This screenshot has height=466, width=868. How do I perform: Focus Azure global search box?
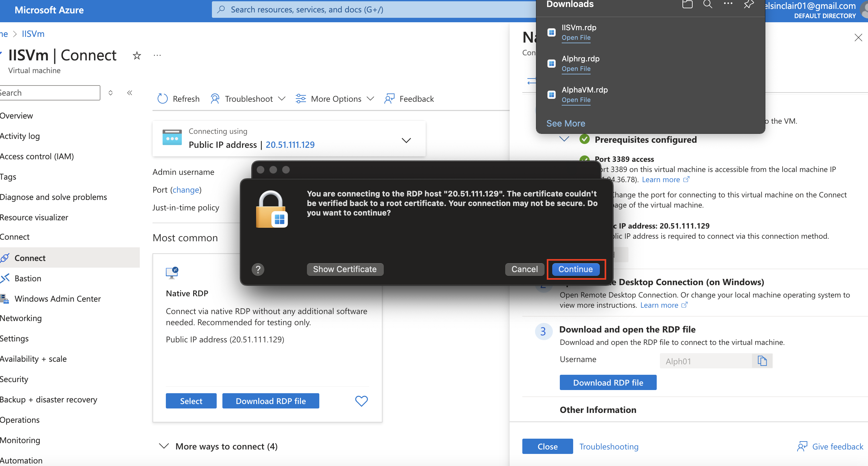point(374,10)
